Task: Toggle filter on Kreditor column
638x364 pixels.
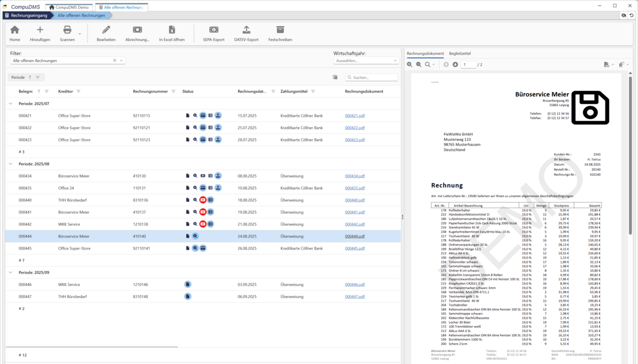Action: [x=79, y=91]
